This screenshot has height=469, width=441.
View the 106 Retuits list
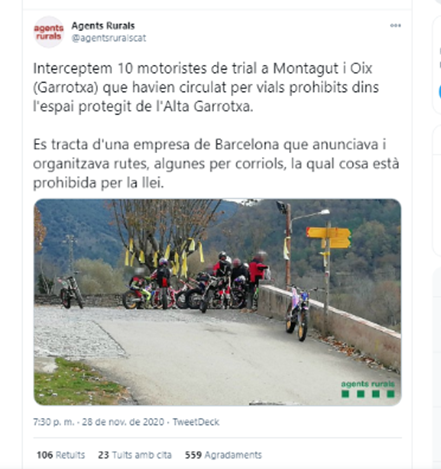coord(61,455)
